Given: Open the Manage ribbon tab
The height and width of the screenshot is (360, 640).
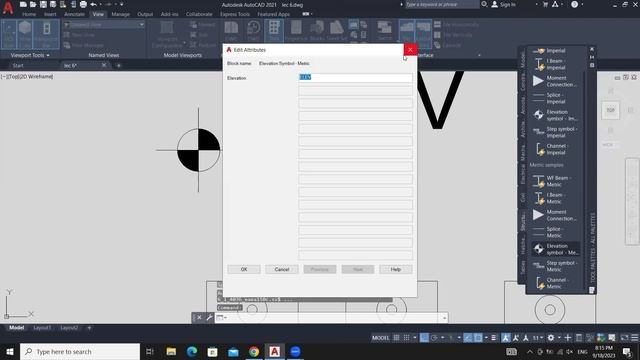Looking at the screenshot, I should 120,14.
